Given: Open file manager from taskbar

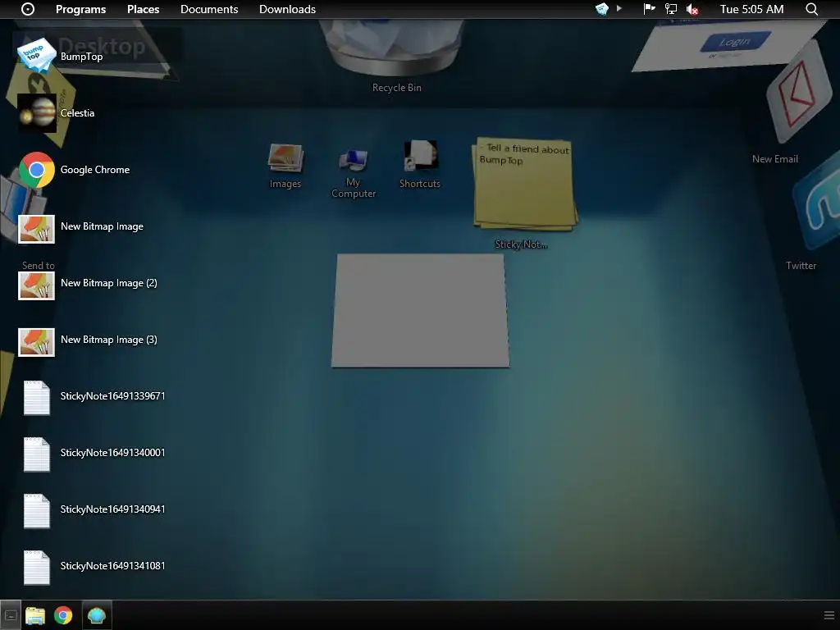Looking at the screenshot, I should 35,615.
